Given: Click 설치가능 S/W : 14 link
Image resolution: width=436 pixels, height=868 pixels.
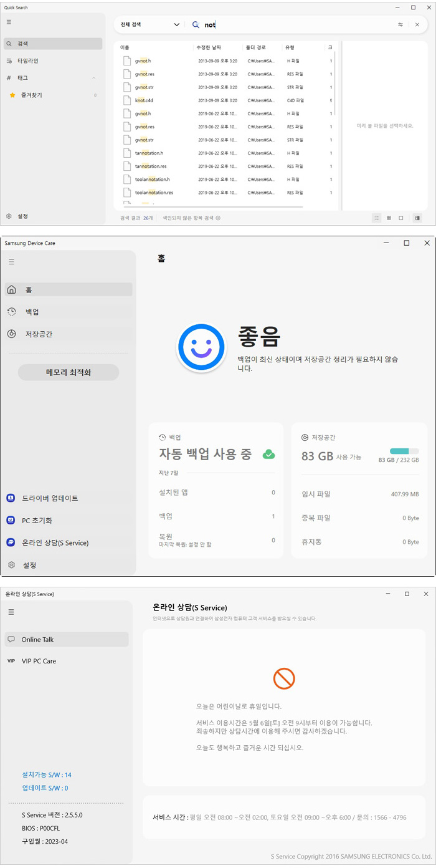Looking at the screenshot, I should click(x=47, y=775).
